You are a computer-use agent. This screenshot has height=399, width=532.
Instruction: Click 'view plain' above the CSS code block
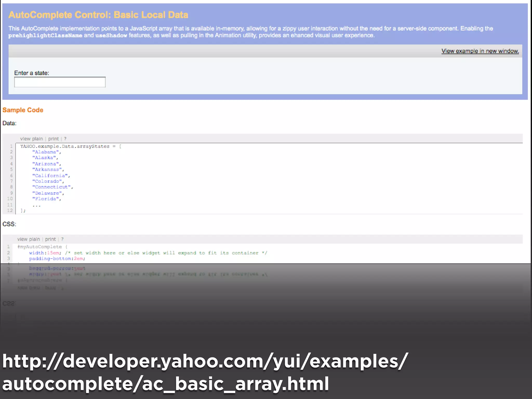point(29,239)
